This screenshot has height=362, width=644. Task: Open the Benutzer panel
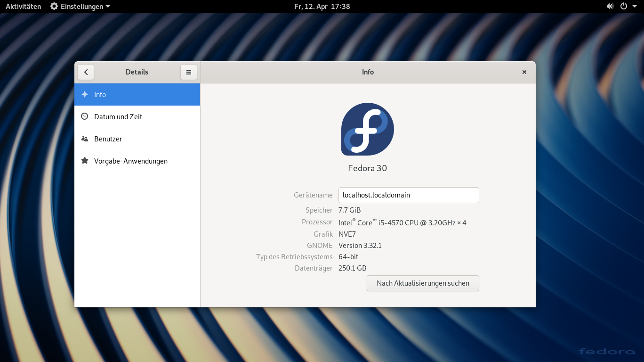pos(137,139)
